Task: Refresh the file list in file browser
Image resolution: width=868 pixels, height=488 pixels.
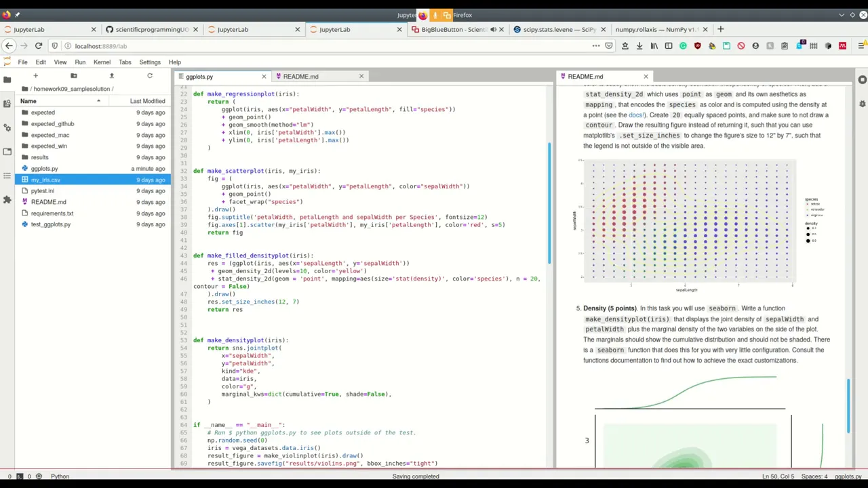Action: coord(150,76)
